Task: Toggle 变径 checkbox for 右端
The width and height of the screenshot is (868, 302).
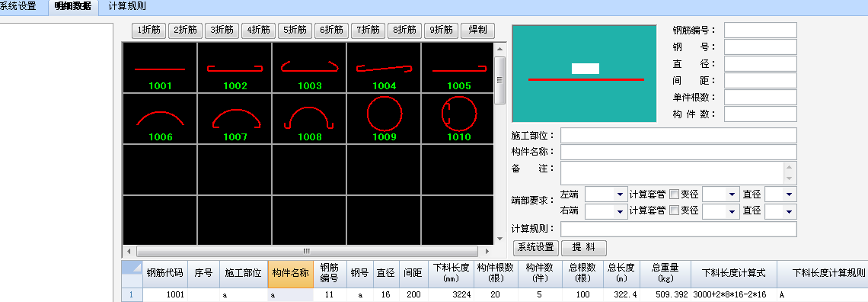Action: 674,210
